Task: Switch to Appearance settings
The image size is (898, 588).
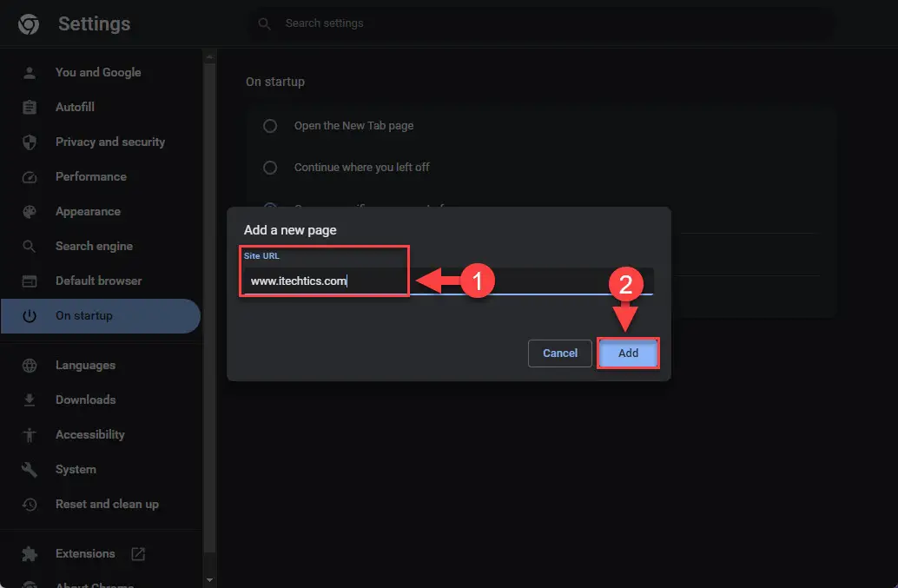Action: [x=100, y=212]
